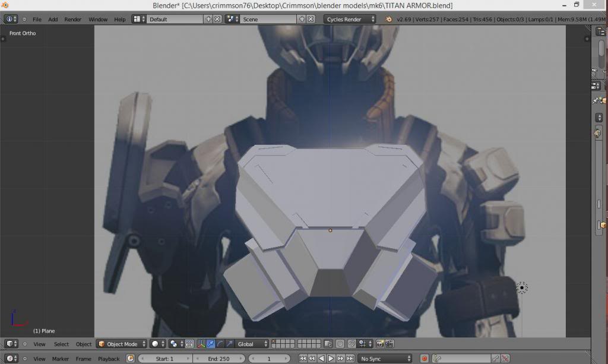Toggle the 3D manipulator widget

(x=201, y=344)
